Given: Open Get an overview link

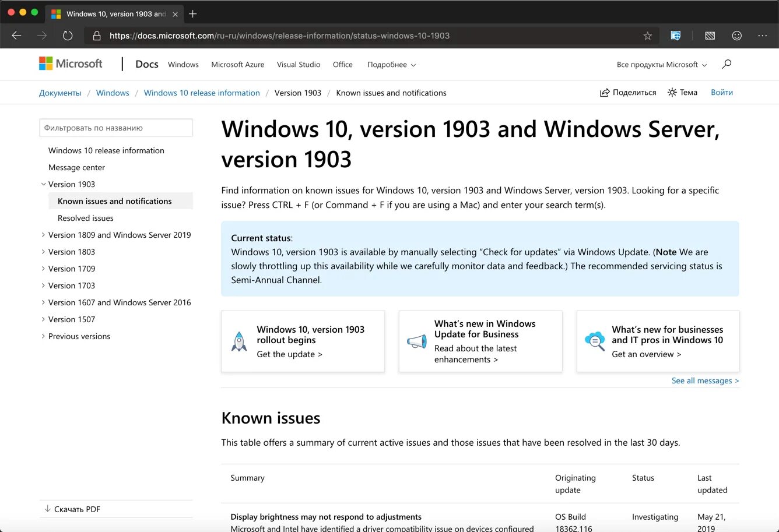Looking at the screenshot, I should click(646, 354).
